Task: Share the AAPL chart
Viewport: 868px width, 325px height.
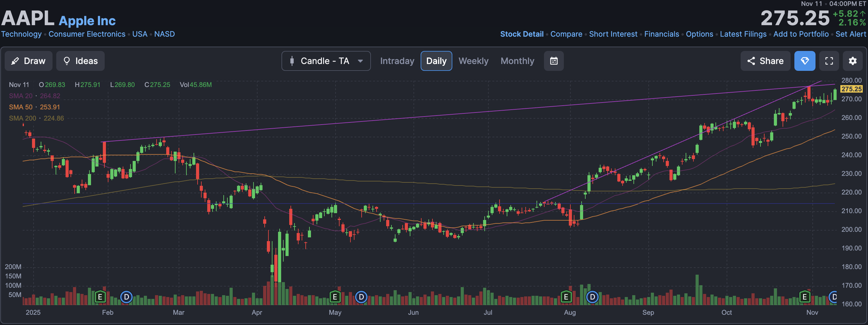Action: [x=765, y=61]
